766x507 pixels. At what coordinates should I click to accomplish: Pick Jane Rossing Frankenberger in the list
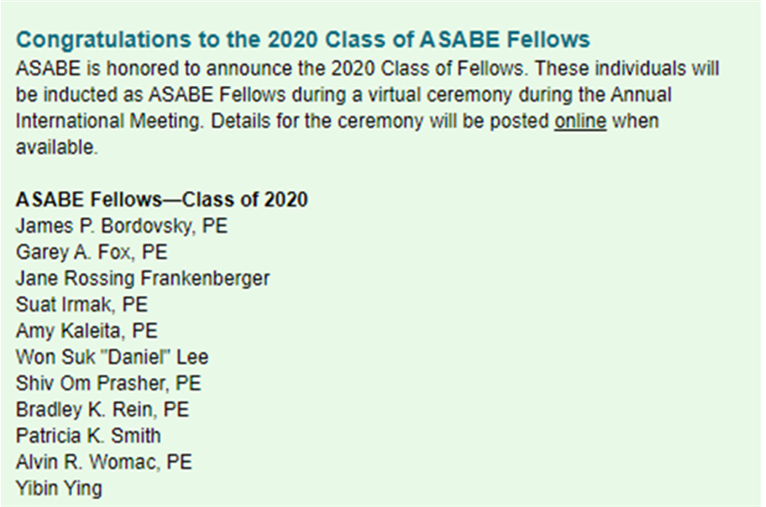143,278
